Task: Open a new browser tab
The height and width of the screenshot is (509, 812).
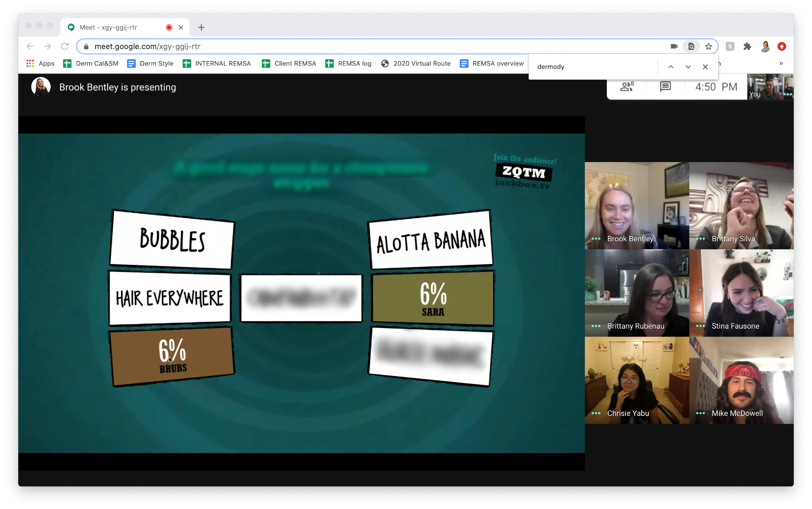Action: (x=201, y=28)
